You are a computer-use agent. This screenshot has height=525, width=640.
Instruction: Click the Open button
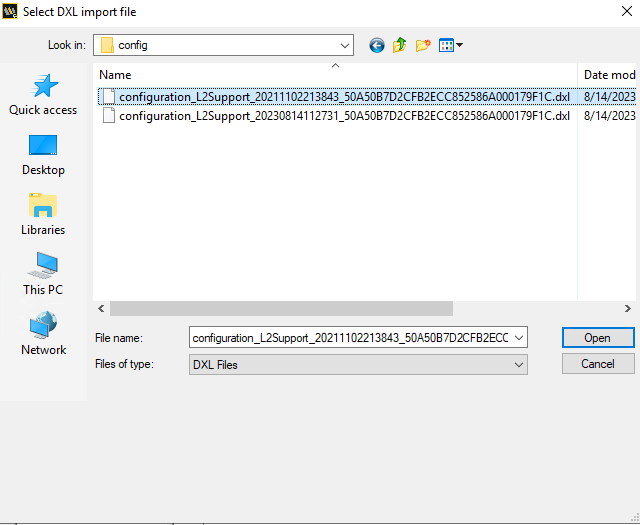598,338
